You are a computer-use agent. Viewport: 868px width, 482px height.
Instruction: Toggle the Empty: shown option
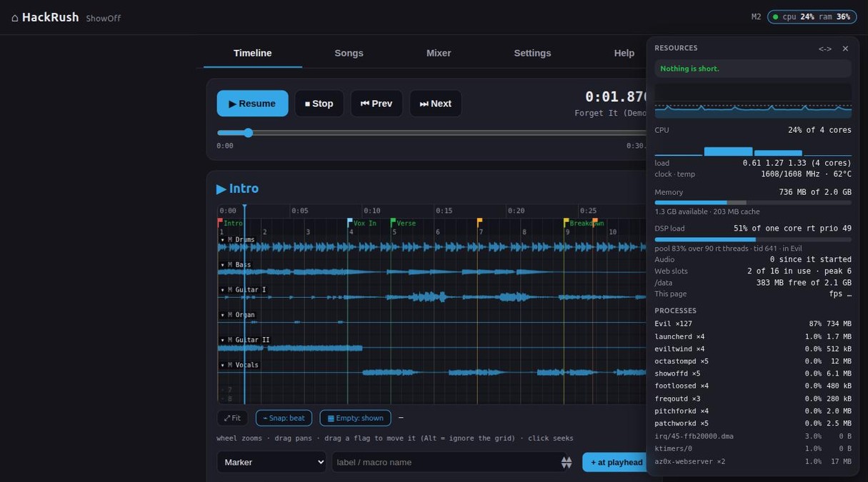point(355,418)
